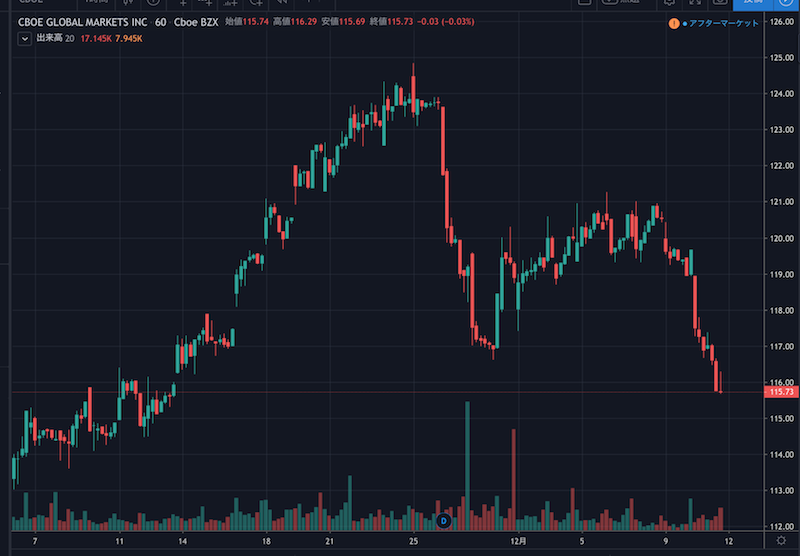Click the 12月 date label on time axis
This screenshot has width=800, height=556.
pos(518,541)
